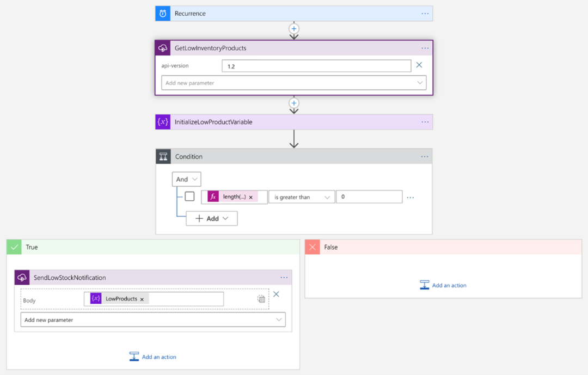Remove the length(...) expression token
The height and width of the screenshot is (375, 588).
(x=251, y=197)
